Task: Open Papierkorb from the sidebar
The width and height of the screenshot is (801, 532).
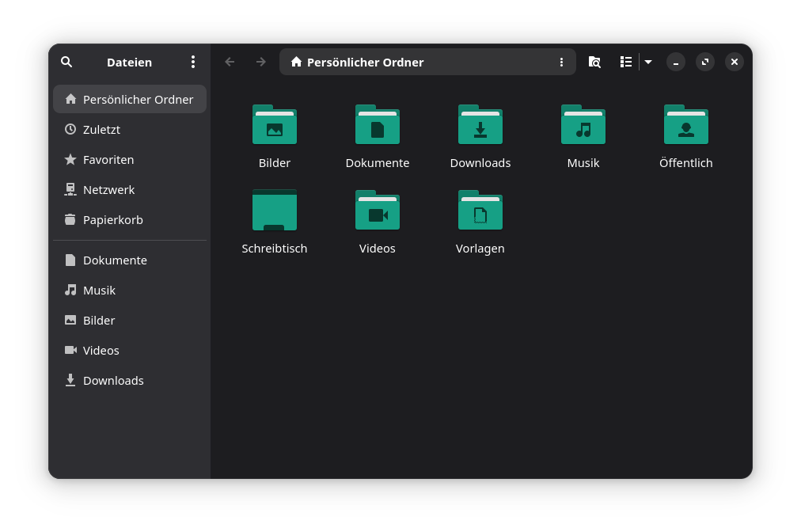Action: 112,220
